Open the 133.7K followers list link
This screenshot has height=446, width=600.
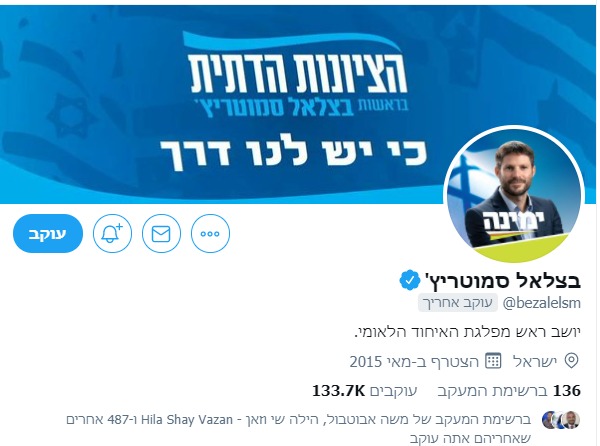tap(365, 391)
